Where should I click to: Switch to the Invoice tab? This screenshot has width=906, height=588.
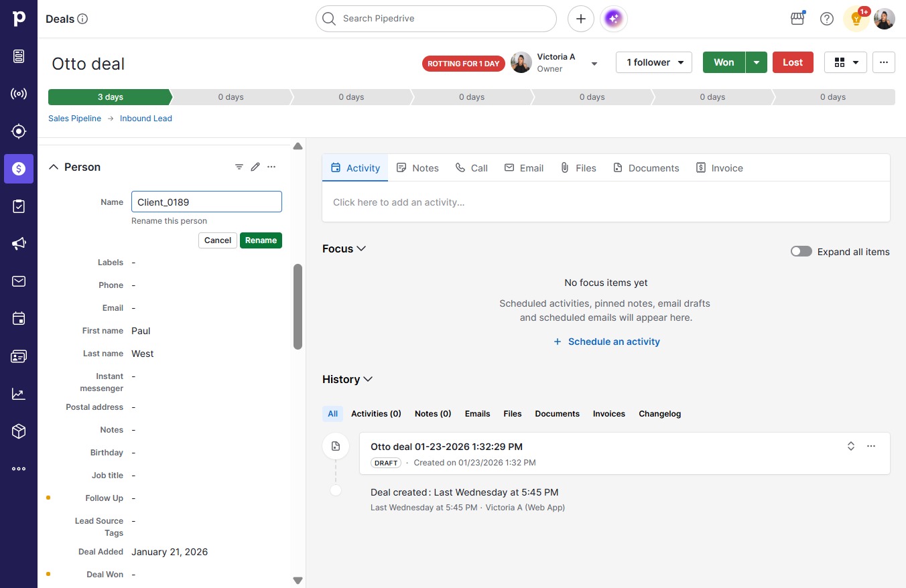tap(720, 168)
